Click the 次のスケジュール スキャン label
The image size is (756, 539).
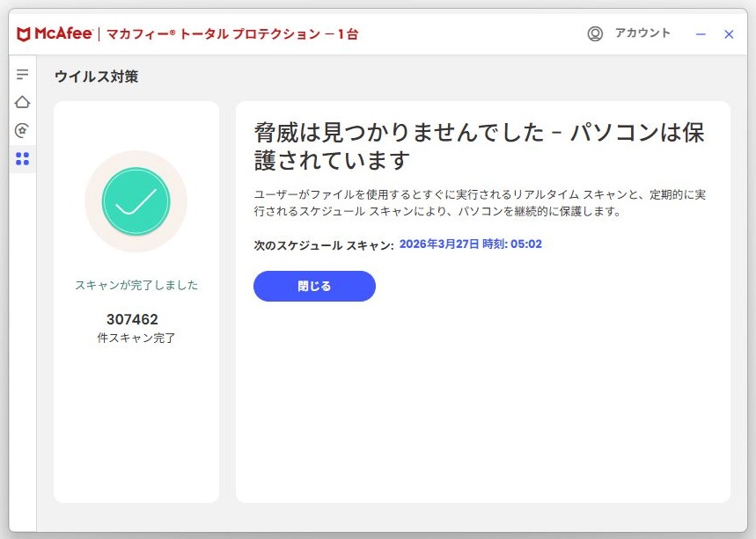point(323,245)
